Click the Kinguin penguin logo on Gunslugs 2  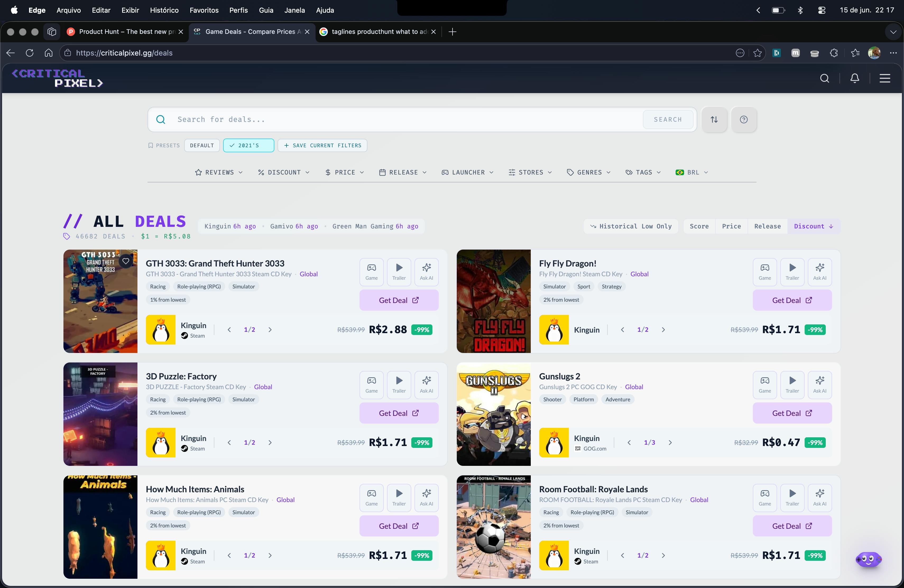point(554,442)
